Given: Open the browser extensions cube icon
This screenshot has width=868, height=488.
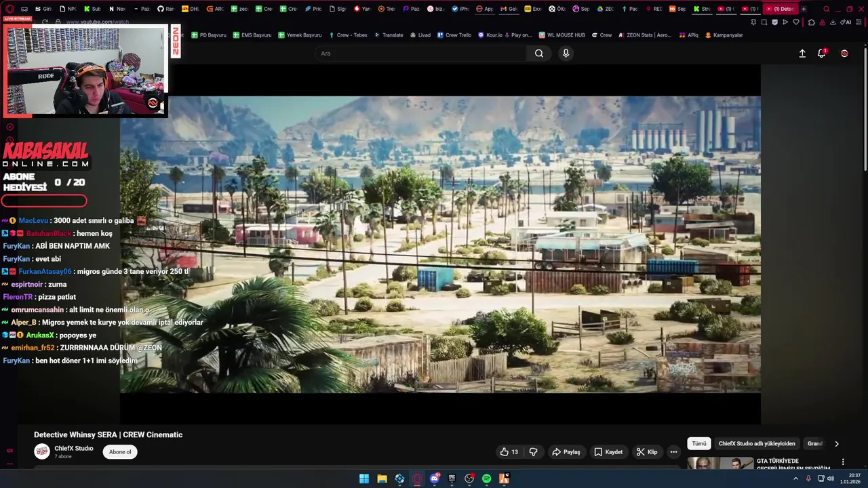Looking at the screenshot, I should (812, 22).
